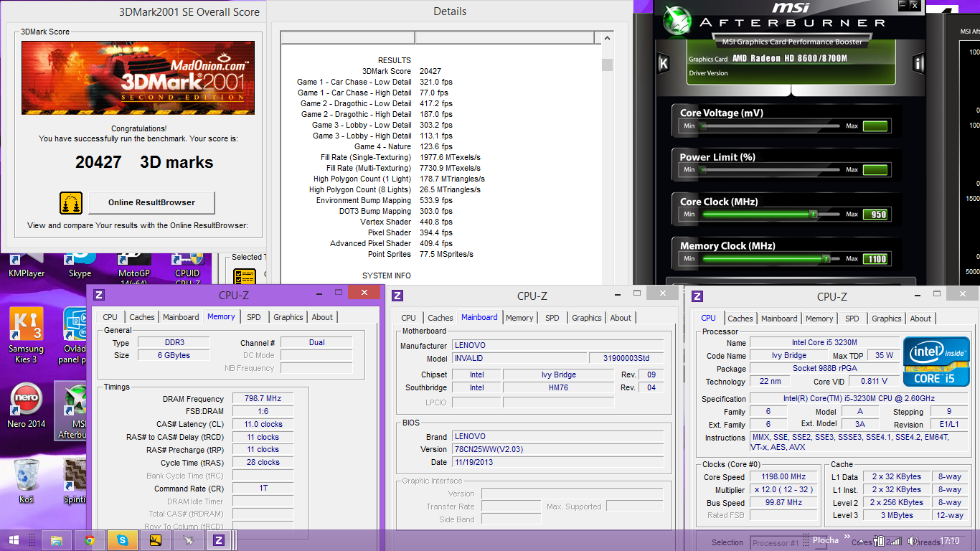
Task: Open the Nero 2014 desktop shortcut
Action: 26,406
